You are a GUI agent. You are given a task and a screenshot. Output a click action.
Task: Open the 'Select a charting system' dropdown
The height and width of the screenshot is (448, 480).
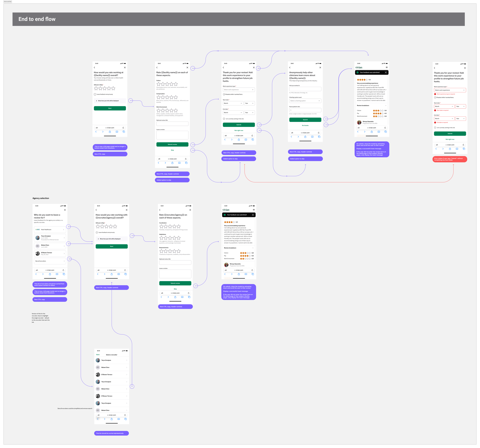click(x=305, y=101)
